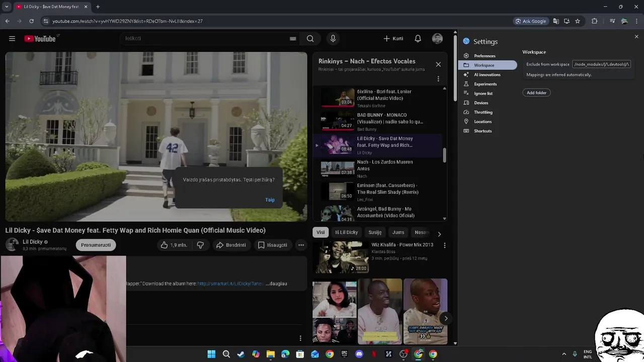Reload the page in Chrome toolbar

click(x=31, y=21)
